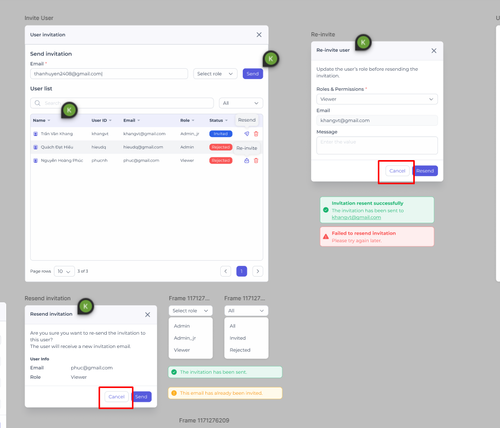This screenshot has height=428, width=500.
Task: Click the Resend button in Re-invite user
Action: coord(425,171)
